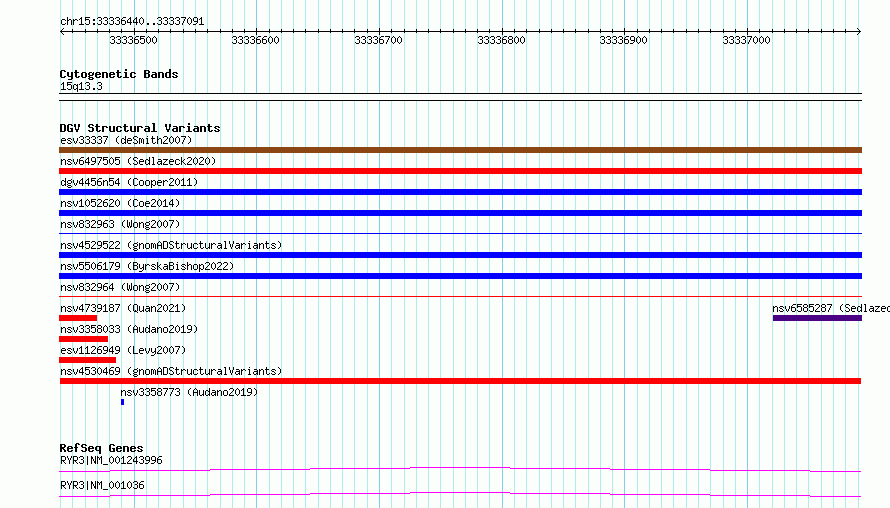This screenshot has height=508, width=890.
Task: Select variant label nsv5506179 (ByrskaBishop2022)
Action: click(x=147, y=266)
